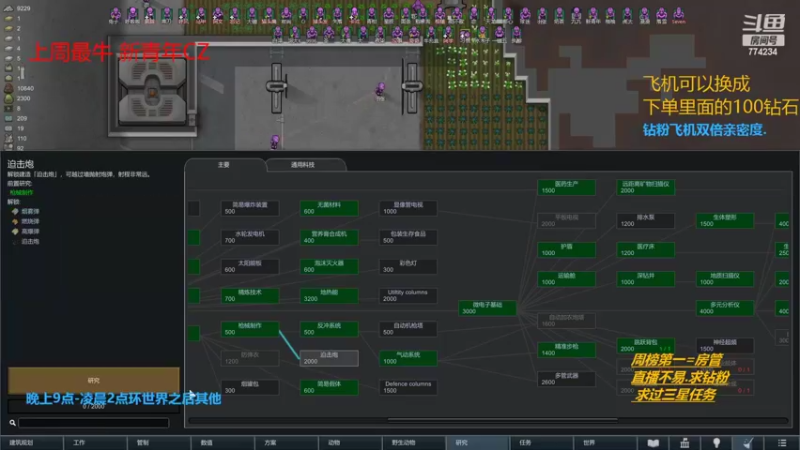
Task: Open the list menu icon at bottom right
Action: [782, 443]
